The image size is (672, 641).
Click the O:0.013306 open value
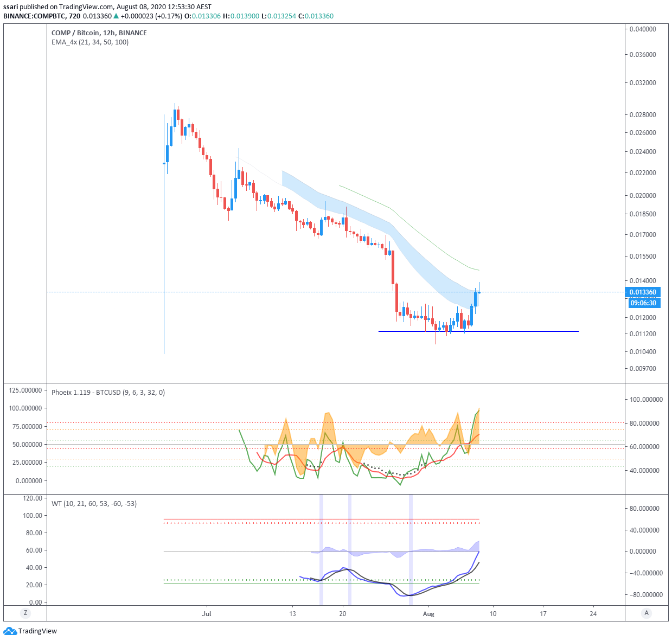pos(203,16)
